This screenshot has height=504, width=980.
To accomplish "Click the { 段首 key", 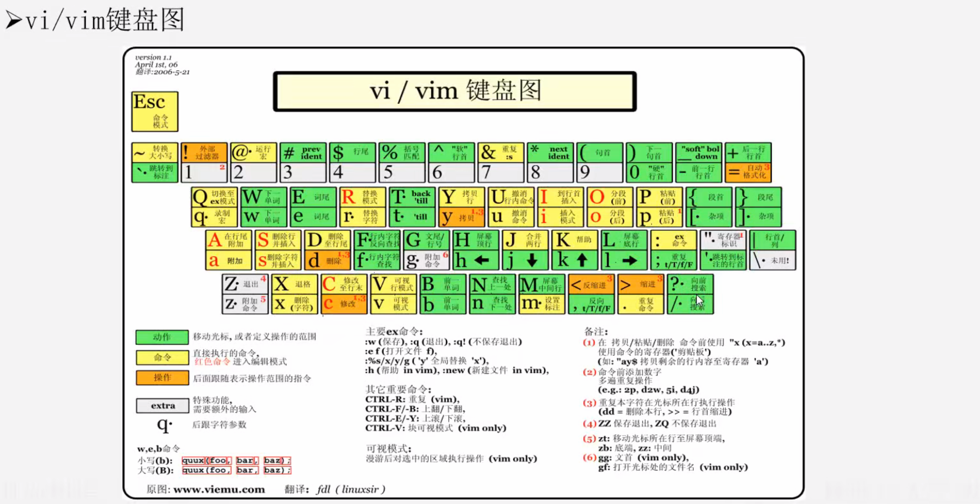I will pos(709,197).
